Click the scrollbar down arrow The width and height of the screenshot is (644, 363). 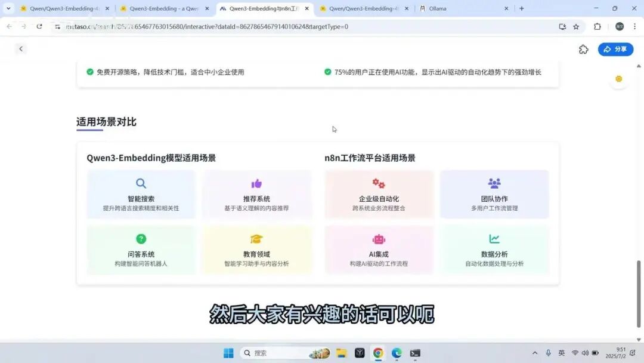click(639, 339)
